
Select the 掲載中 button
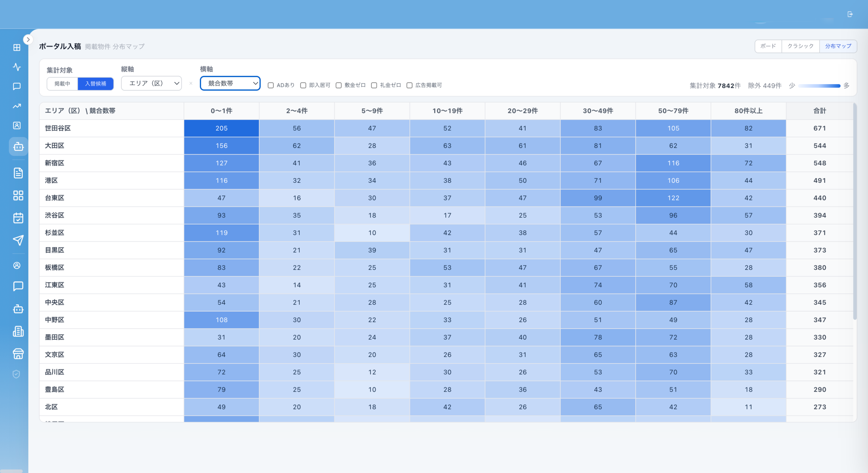pyautogui.click(x=62, y=84)
